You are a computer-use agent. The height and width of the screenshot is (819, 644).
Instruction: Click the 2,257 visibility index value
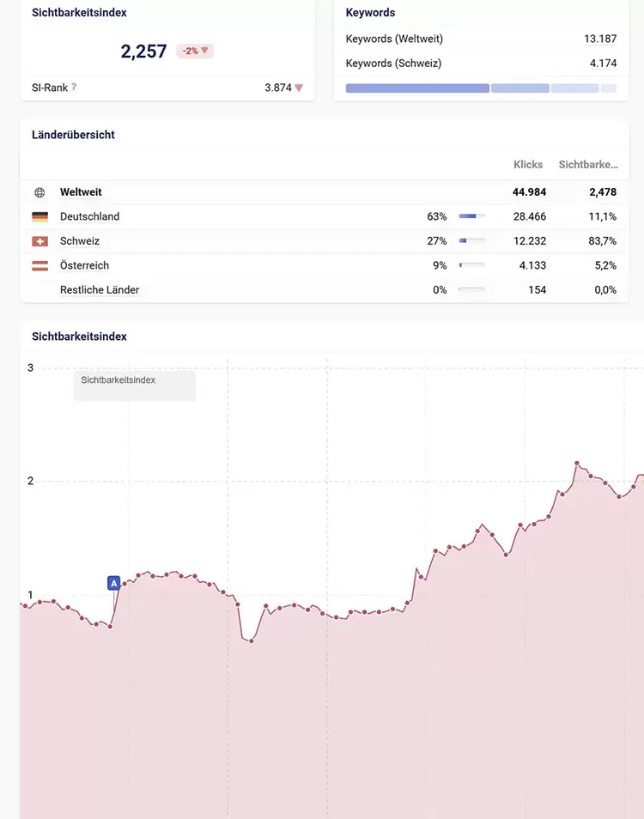(x=143, y=52)
